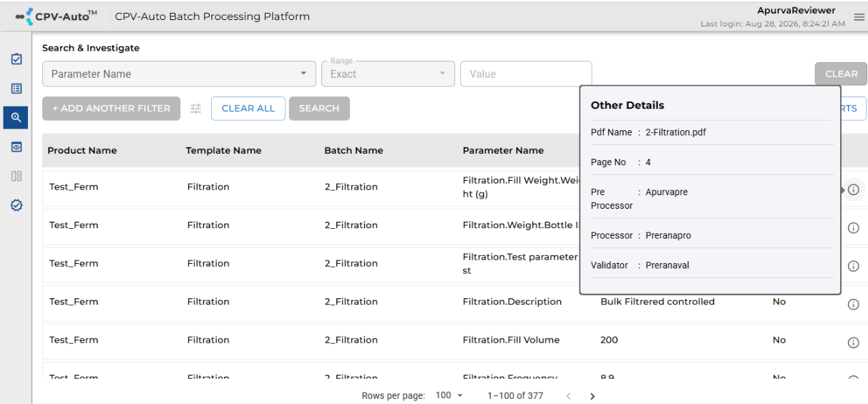This screenshot has height=404, width=868.
Task: Select the Search & Investigate magnifier icon
Action: point(16,117)
